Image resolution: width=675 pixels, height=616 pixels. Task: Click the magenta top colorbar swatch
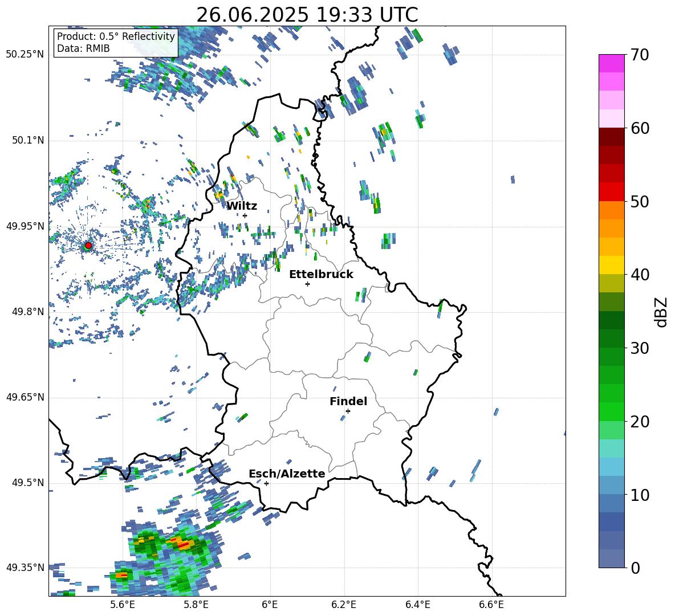point(611,63)
